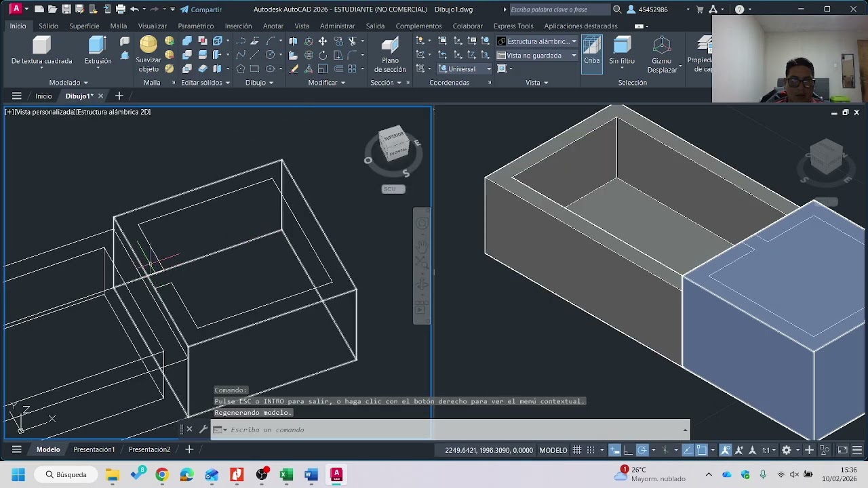Click the Open folder icon in quick access
The image size is (868, 488).
pos(53,9)
